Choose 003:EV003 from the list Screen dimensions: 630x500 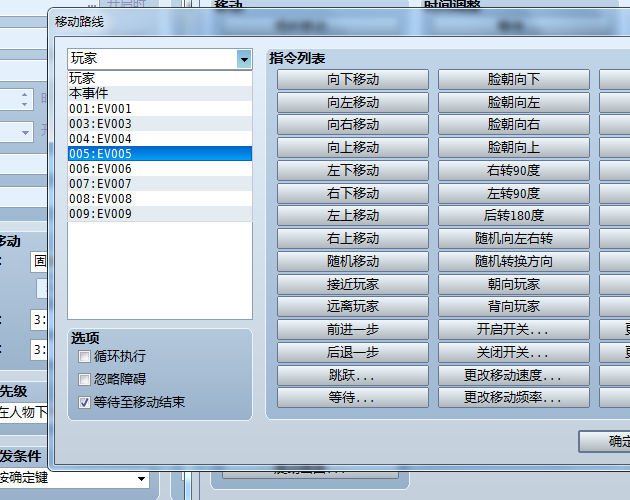160,123
